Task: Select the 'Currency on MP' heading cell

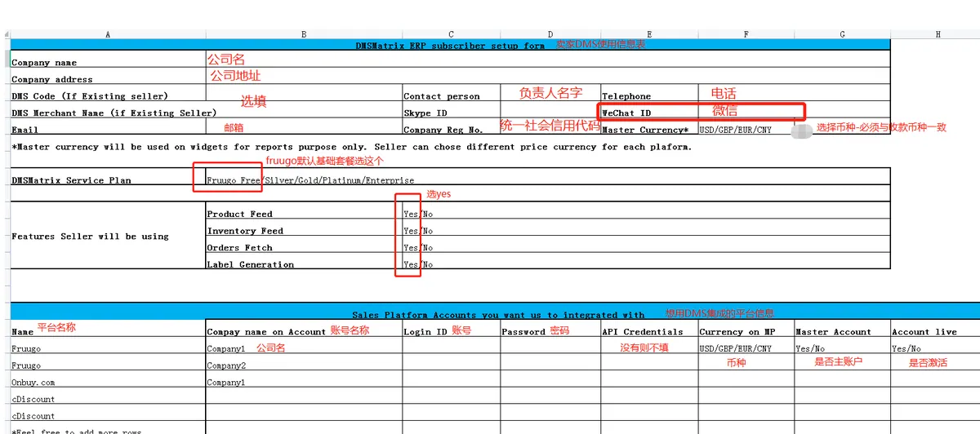Action: tap(746, 328)
